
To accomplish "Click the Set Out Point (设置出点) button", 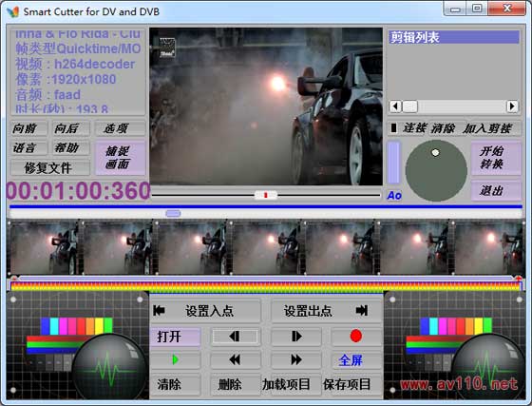I will 327,311.
